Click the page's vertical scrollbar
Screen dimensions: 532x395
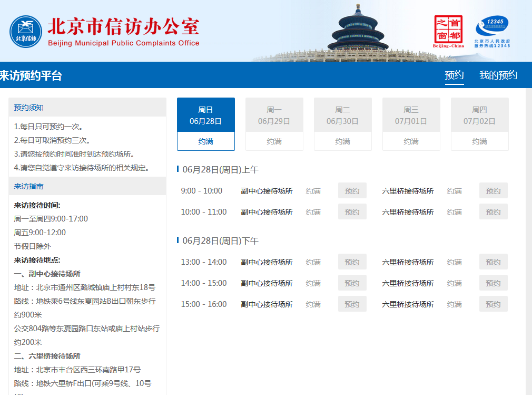point(528,237)
